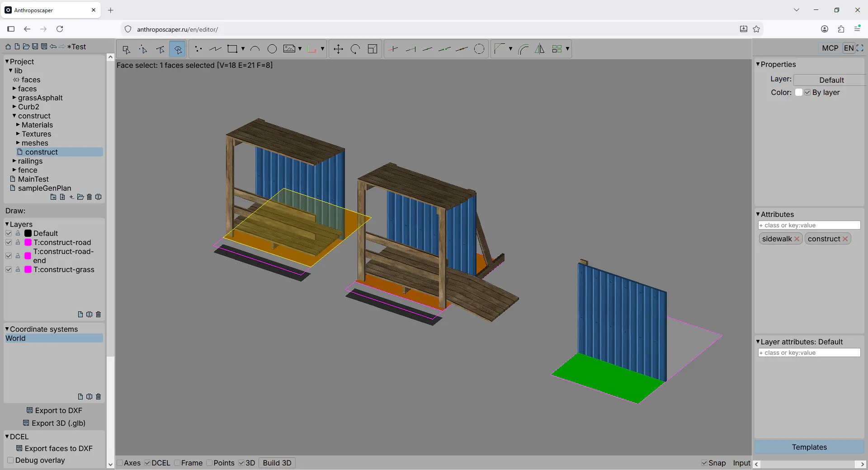Screen dimensions: 868x470
Task: Click Export 3D (.glb)
Action: tap(54, 423)
